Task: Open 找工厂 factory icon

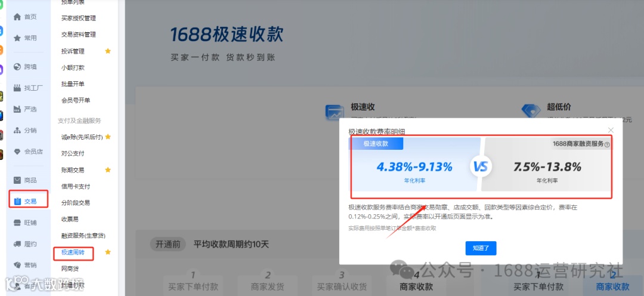Action: click(17, 88)
